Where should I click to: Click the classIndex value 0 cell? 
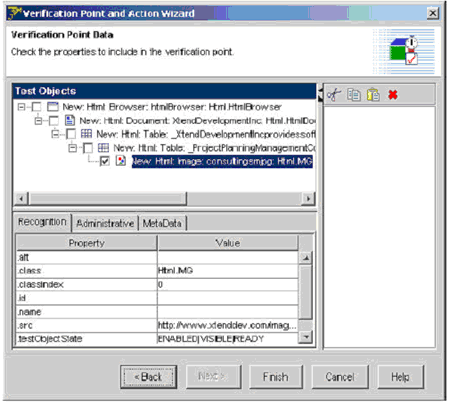click(228, 285)
